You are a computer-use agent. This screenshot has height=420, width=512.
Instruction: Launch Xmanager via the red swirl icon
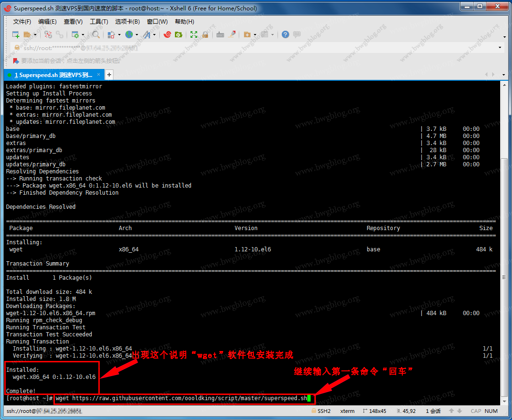point(167,34)
